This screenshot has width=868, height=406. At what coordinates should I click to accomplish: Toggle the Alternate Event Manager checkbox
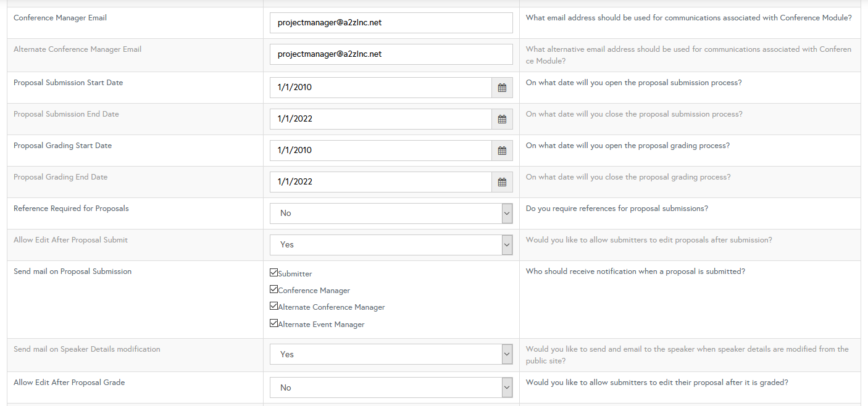click(273, 323)
